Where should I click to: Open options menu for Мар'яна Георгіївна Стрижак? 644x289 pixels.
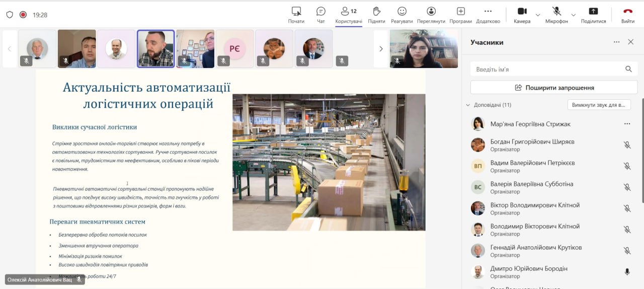click(x=627, y=124)
